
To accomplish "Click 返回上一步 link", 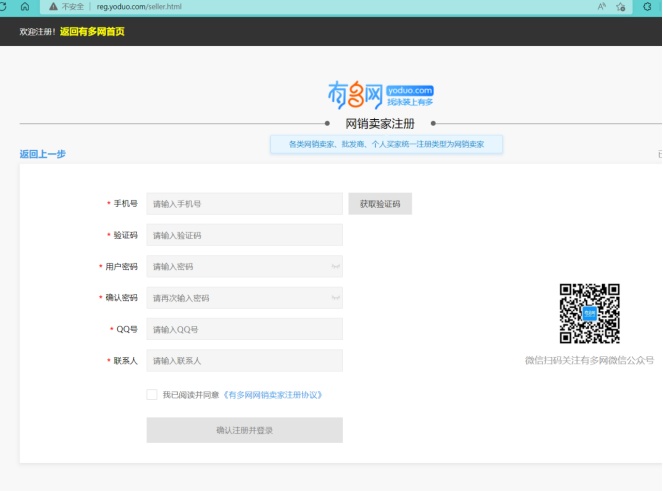I will click(43, 154).
